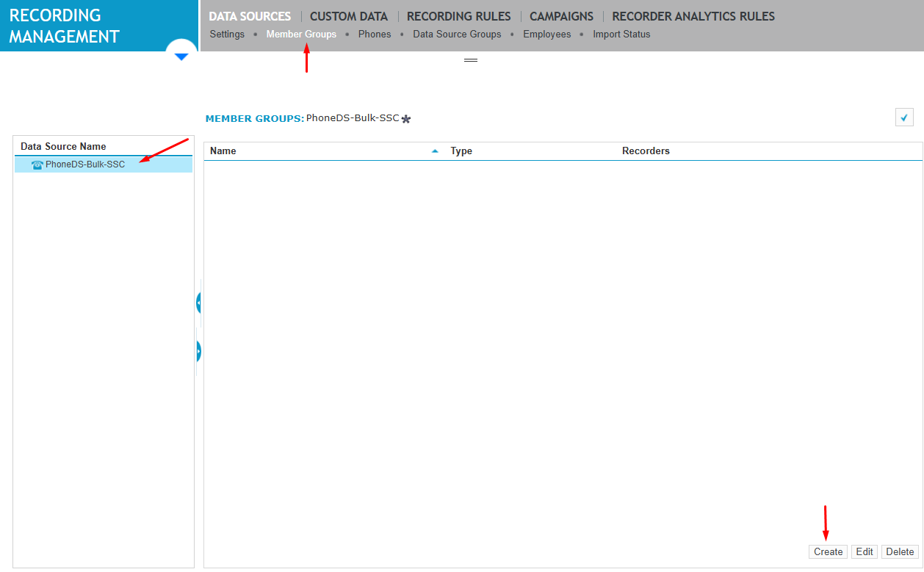Screen dimensions: 924x572
Task: Switch to Recording Rules section
Action: pyautogui.click(x=458, y=16)
